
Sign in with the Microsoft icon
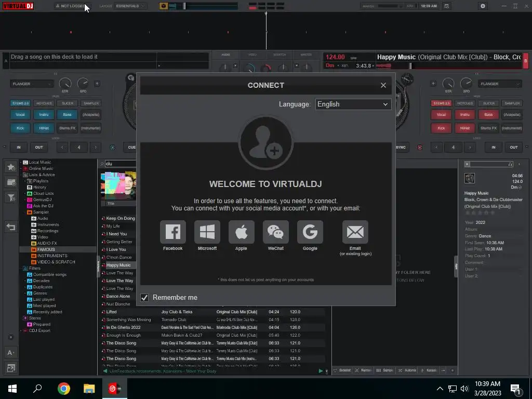pyautogui.click(x=207, y=232)
